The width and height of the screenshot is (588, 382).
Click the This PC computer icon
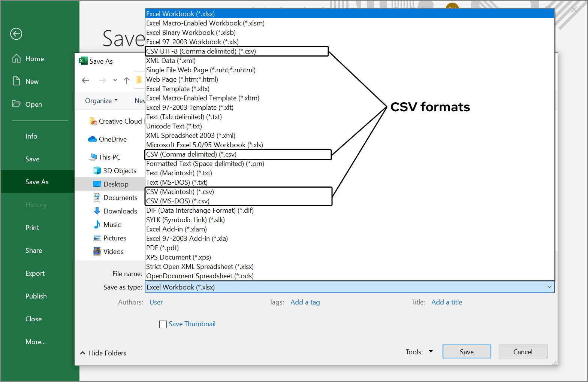tap(93, 157)
